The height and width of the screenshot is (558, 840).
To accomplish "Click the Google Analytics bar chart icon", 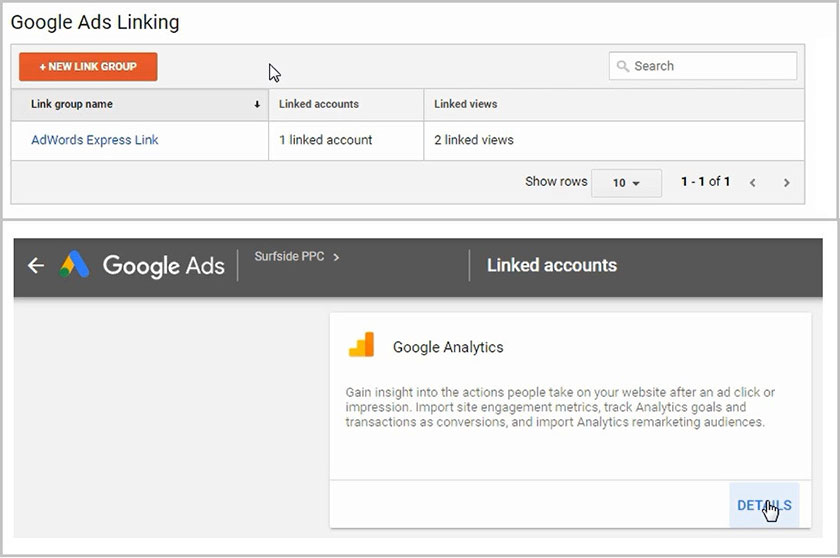I will click(361, 346).
